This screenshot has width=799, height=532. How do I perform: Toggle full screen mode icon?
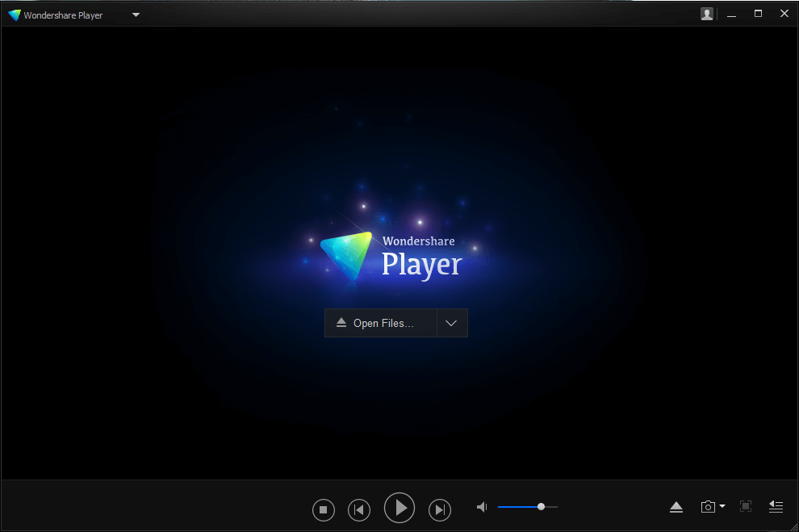tap(746, 506)
